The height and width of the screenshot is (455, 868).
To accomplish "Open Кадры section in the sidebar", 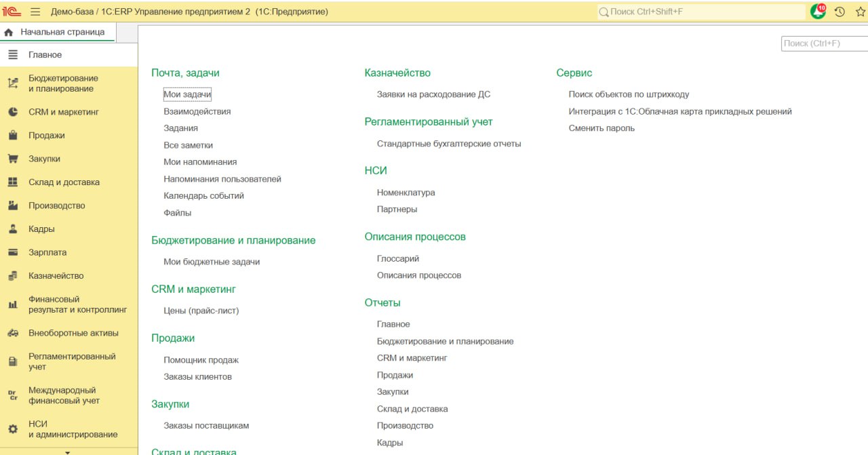I will point(41,229).
